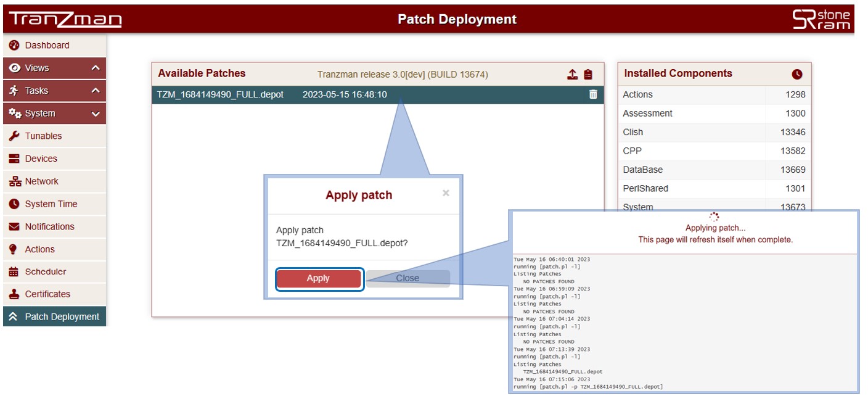Open Notifications settings
Viewport: 868px width, 409px height.
[x=49, y=226]
